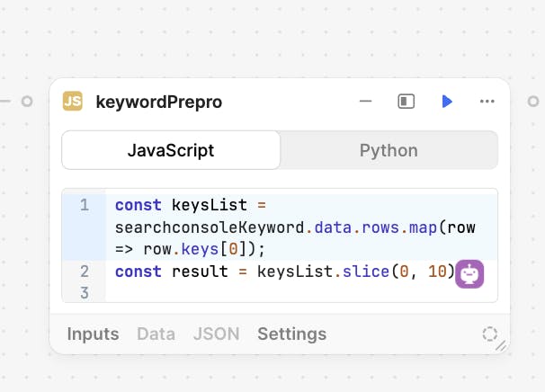Run the keywordPrepro code block
This screenshot has width=545, height=392.
coord(447,102)
